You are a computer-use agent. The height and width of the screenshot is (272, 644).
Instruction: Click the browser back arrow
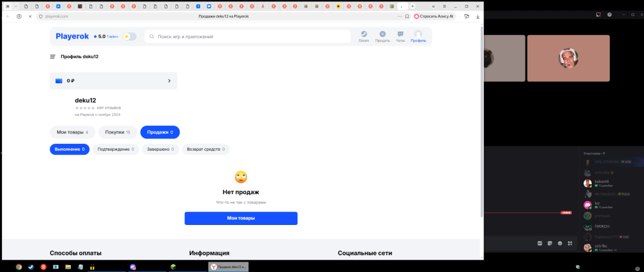point(8,16)
